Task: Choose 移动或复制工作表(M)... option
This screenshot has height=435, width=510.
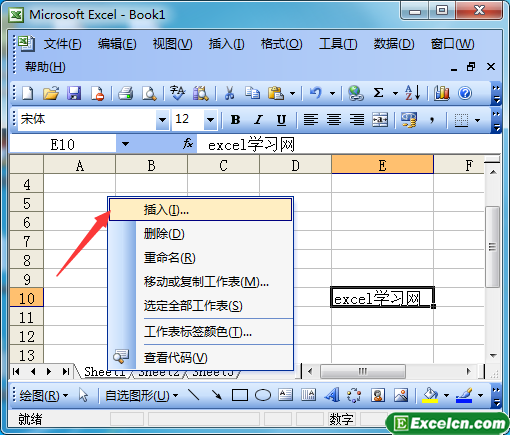Action: 201,282
